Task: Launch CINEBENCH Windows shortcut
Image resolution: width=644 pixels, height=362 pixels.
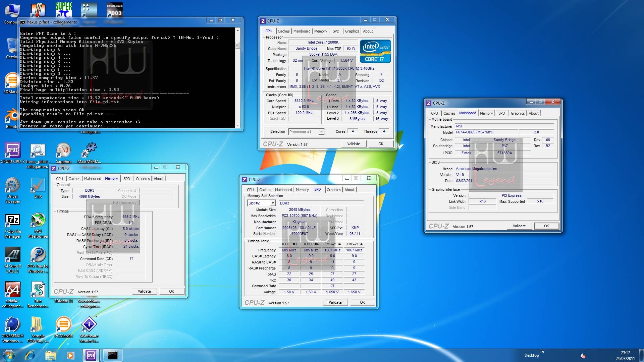Action: [12, 330]
